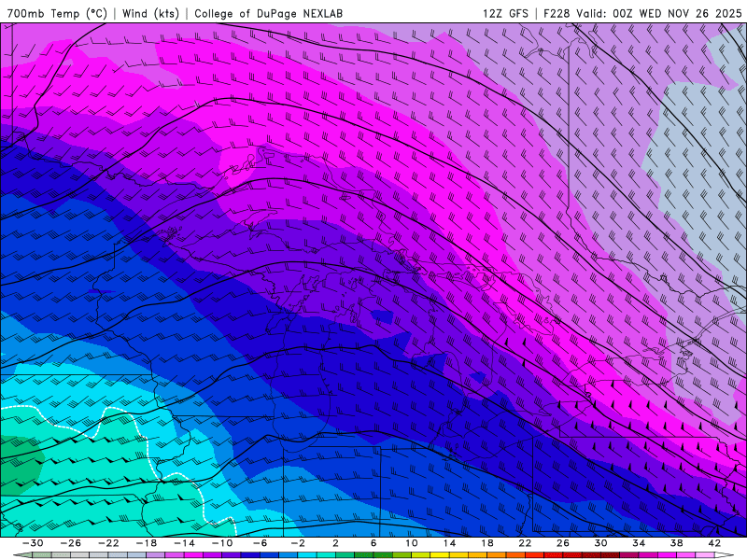Click the 22 label on color scale
Screen dimensions: 747x560
(x=525, y=543)
